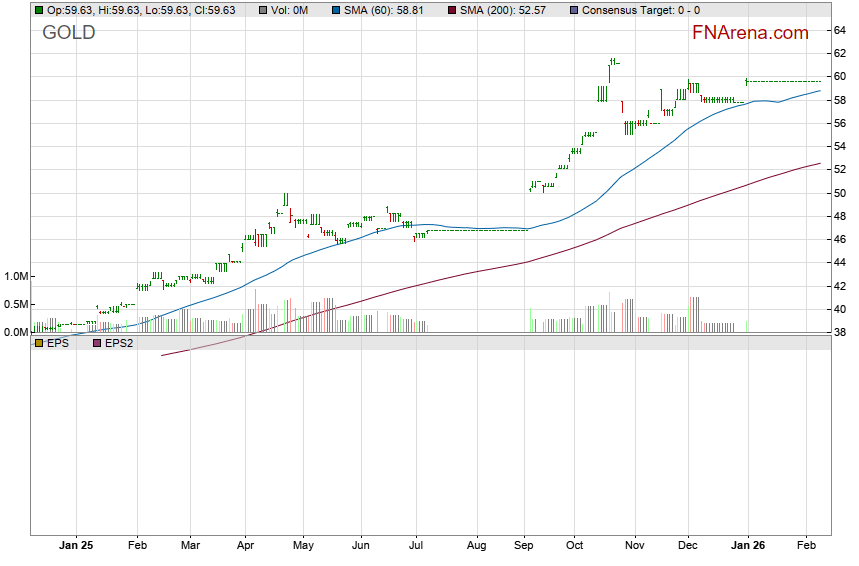Click the gray Vol legend swatch
The height and width of the screenshot is (566, 859).
tap(263, 10)
